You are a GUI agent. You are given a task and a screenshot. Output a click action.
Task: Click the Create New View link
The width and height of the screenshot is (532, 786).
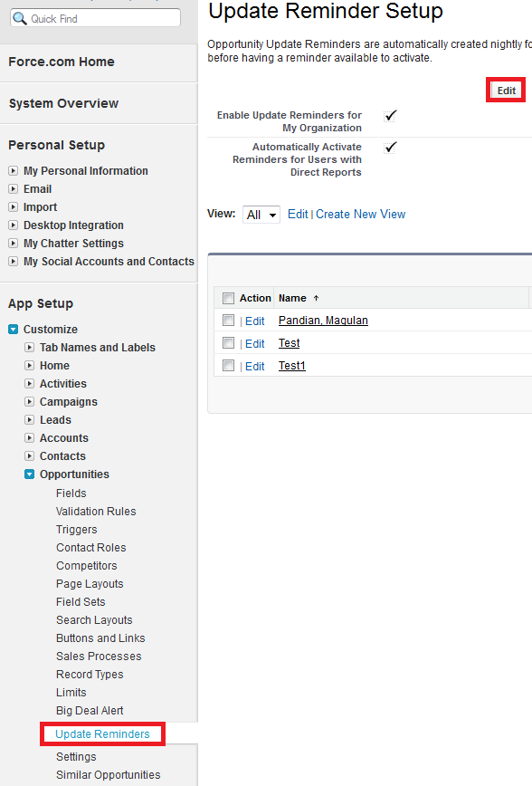(360, 214)
